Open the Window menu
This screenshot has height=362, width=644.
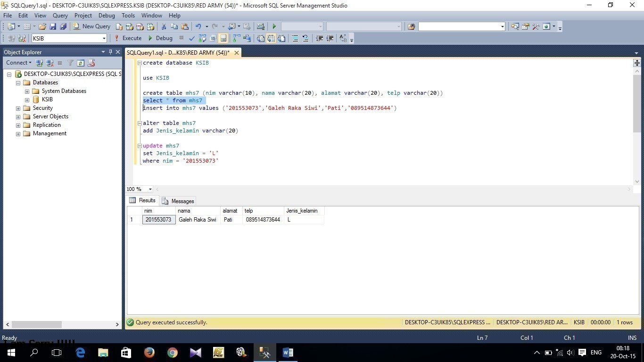pyautogui.click(x=152, y=16)
